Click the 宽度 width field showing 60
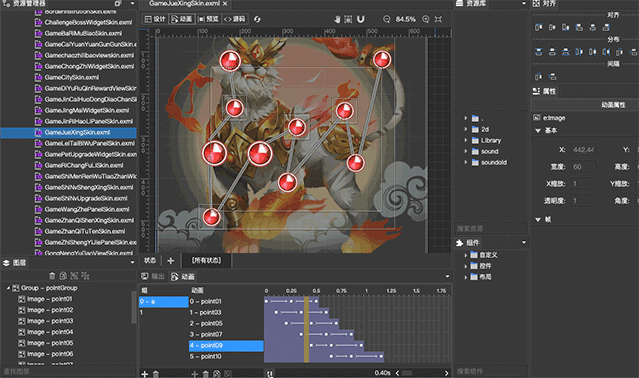This screenshot has width=639, height=378. pos(583,167)
